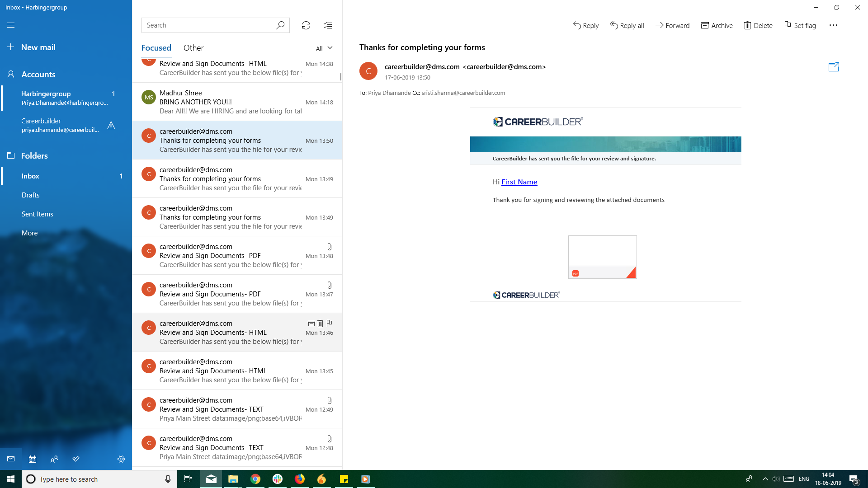Show hidden system tray icons
The image size is (868, 488).
[765, 479]
